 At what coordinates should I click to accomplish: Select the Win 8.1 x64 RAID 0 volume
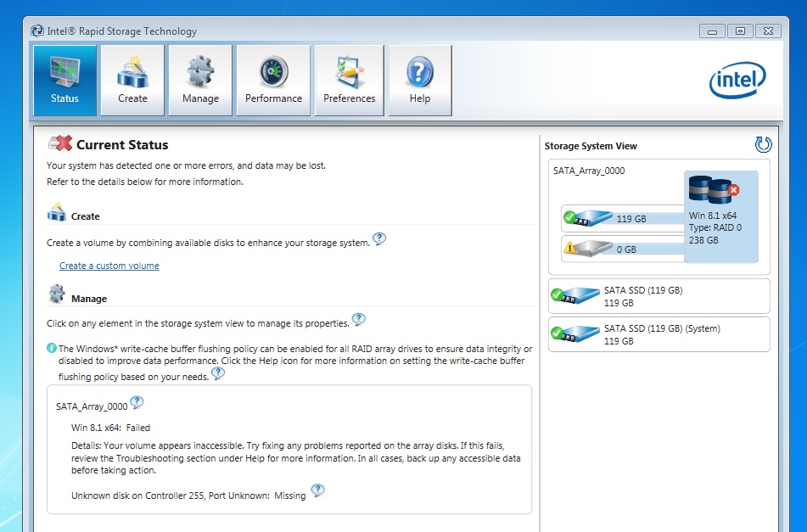coord(721,216)
